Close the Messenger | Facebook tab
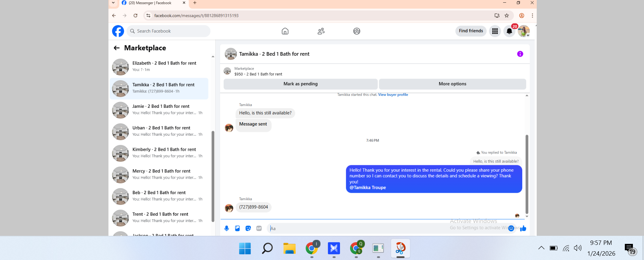Image resolution: width=644 pixels, height=260 pixels. [184, 3]
